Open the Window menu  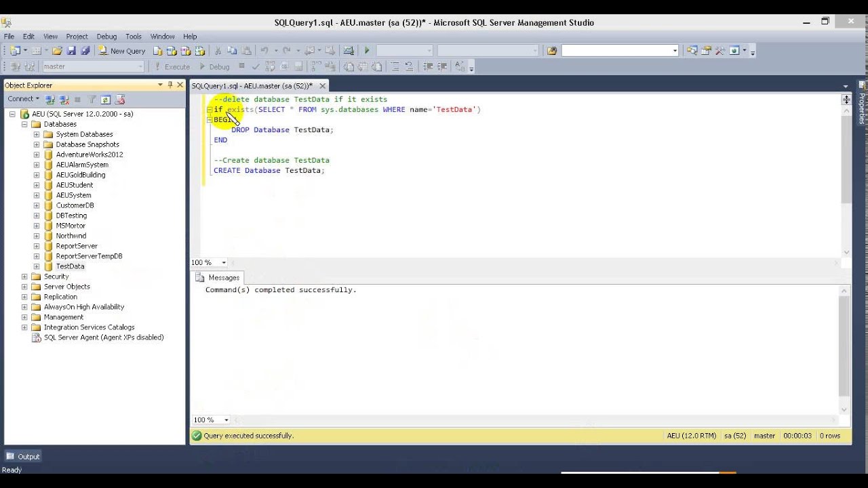click(x=162, y=37)
